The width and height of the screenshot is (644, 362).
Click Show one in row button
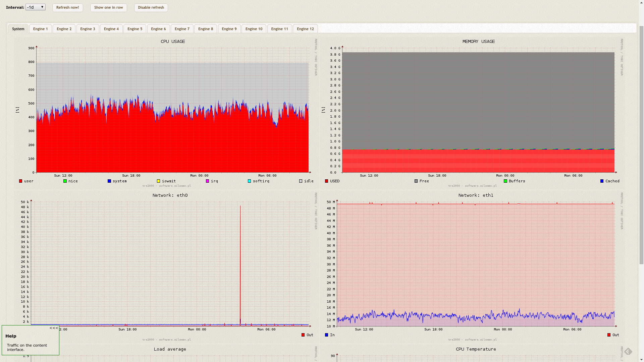tap(108, 7)
